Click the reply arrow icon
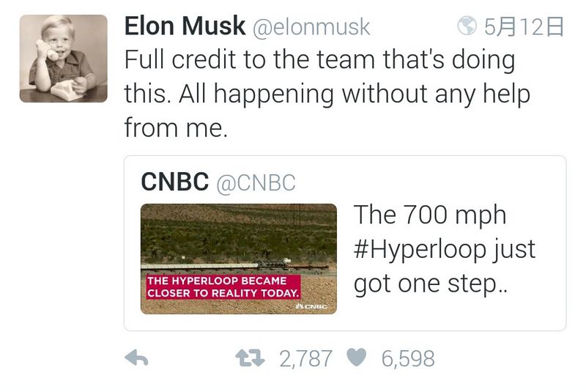 click(137, 358)
